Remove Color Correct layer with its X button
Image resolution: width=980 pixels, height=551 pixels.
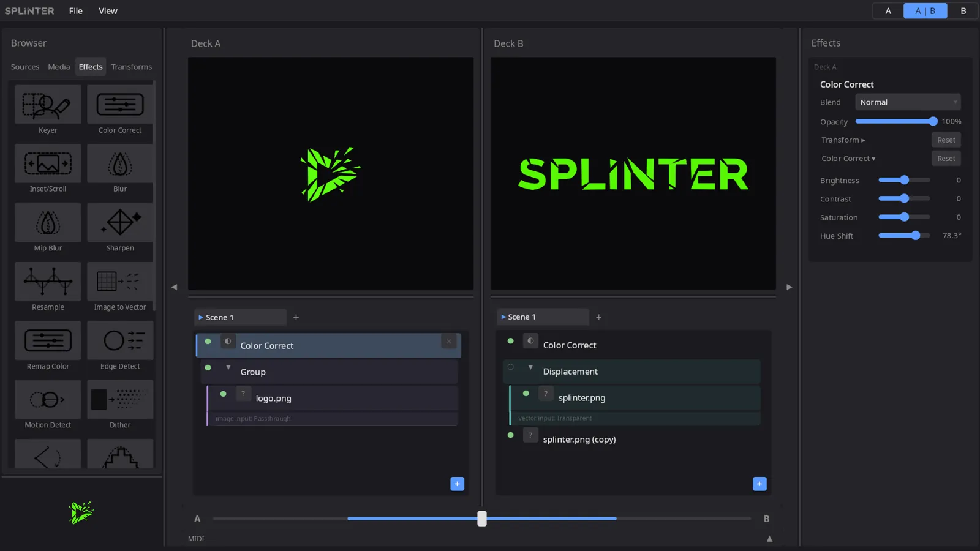(449, 342)
